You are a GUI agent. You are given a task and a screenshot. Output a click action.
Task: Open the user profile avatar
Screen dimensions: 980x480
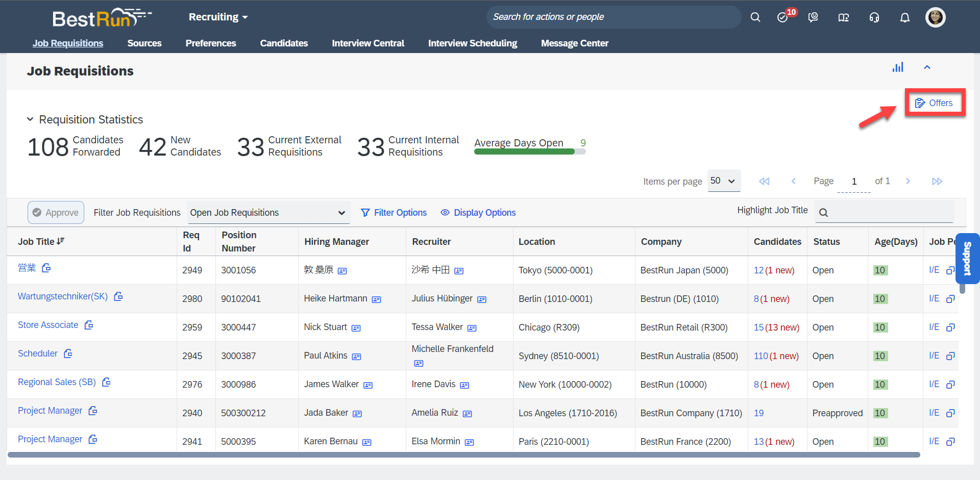(x=936, y=17)
